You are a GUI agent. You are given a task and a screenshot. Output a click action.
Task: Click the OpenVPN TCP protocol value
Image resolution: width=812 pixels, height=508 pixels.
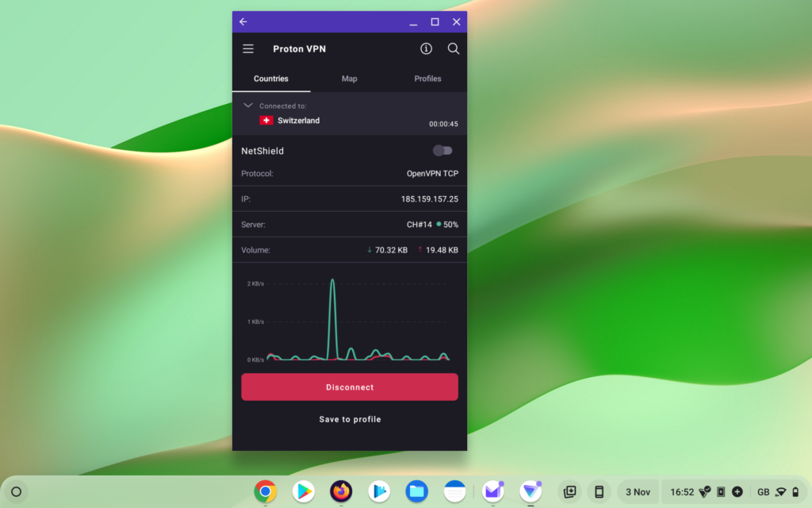coord(432,174)
